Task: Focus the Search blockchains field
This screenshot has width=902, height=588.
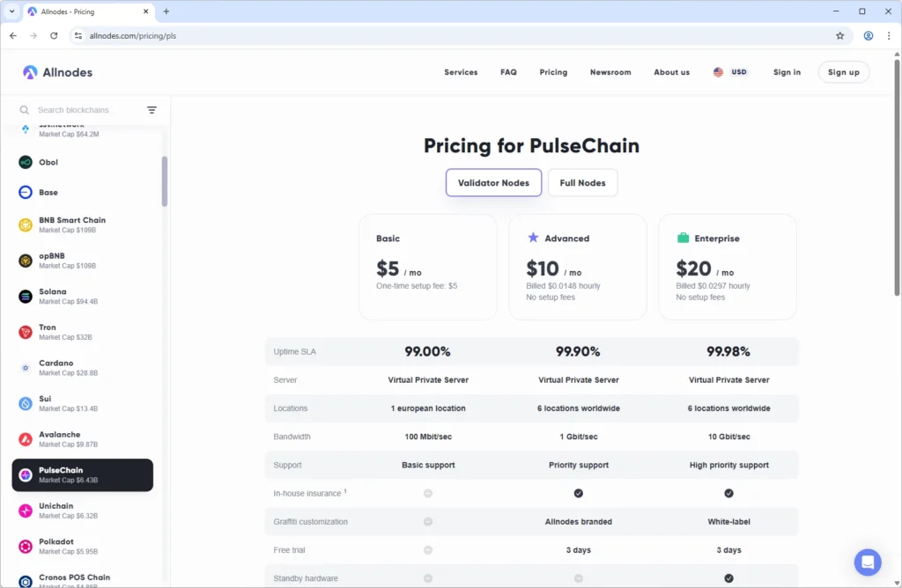Action: (86, 110)
